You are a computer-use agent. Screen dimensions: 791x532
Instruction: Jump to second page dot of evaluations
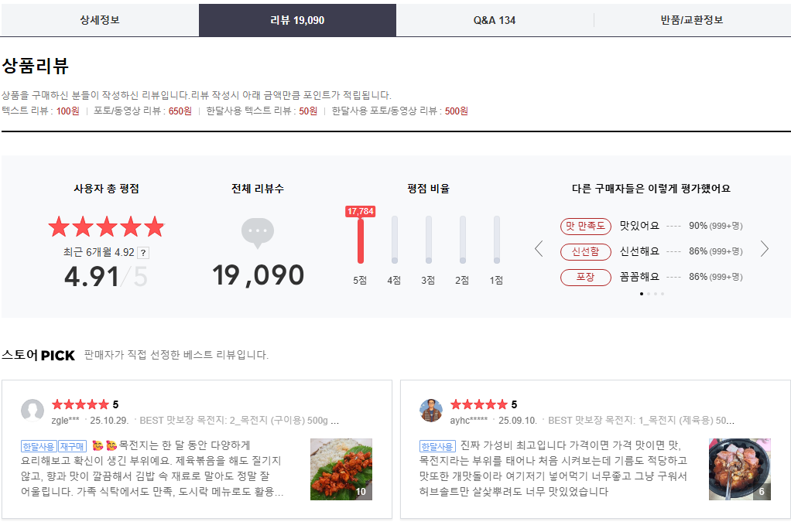(x=649, y=294)
